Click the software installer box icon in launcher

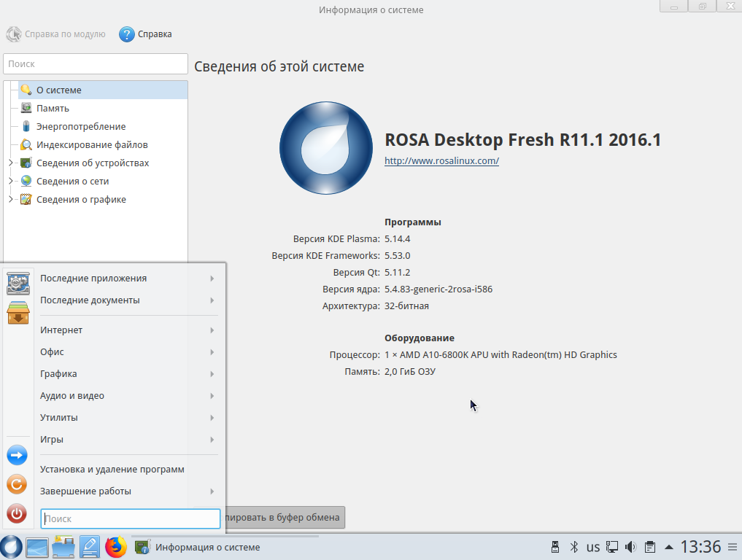point(18,313)
